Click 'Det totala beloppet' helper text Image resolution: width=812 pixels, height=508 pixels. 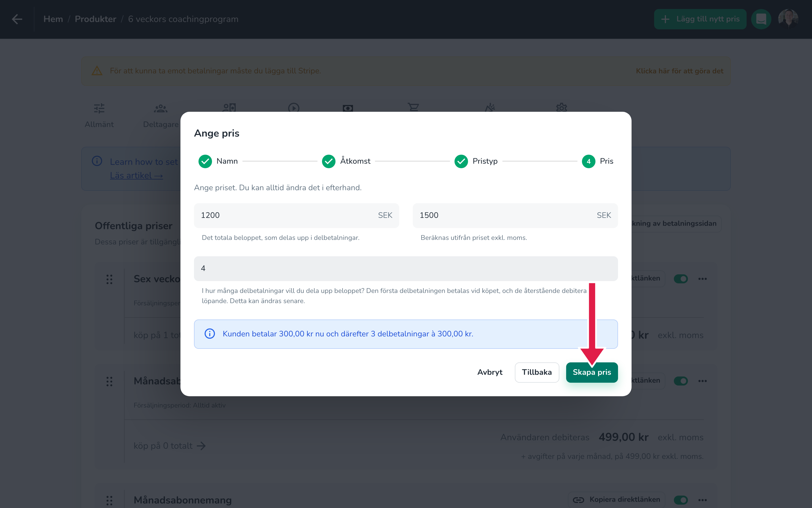(281, 238)
